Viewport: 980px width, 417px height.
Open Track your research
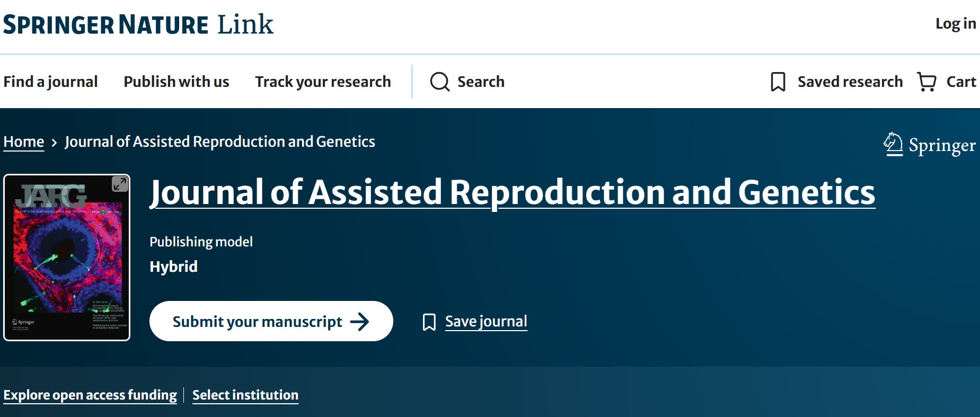click(323, 82)
